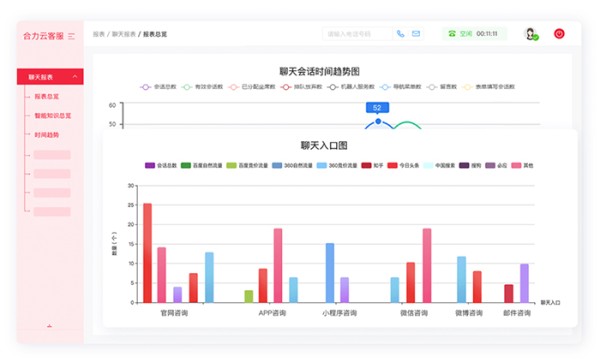Image resolution: width=600 pixels, height=362 pixels.
Task: Click the 邮件咨询 axis label
Action: pos(517,313)
